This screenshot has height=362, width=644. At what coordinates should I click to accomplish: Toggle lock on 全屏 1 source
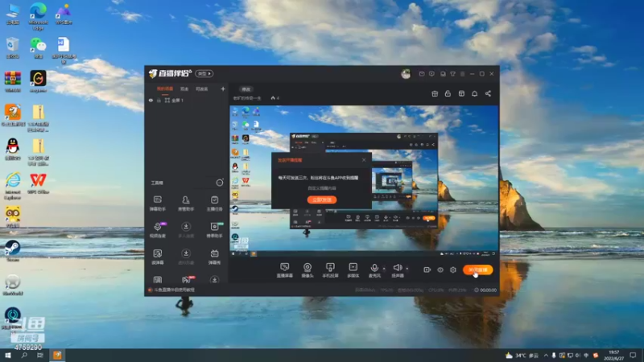pyautogui.click(x=159, y=100)
